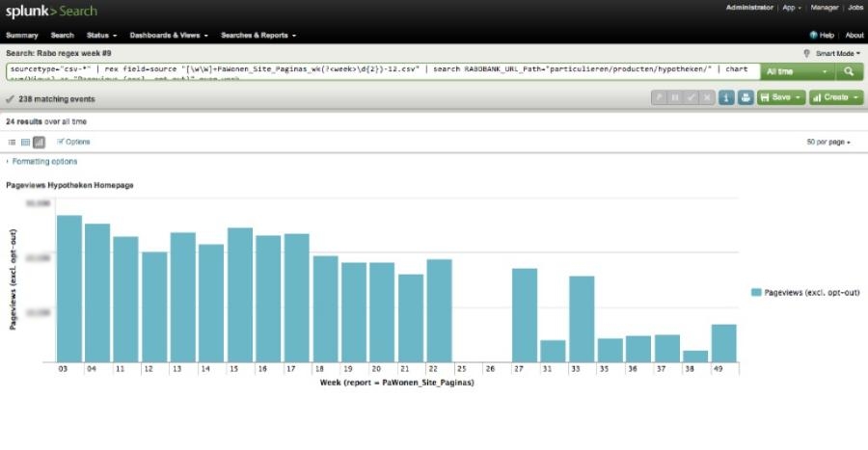Image resolution: width=868 pixels, height=450 pixels.
Task: Open the Manager link
Action: click(x=825, y=8)
